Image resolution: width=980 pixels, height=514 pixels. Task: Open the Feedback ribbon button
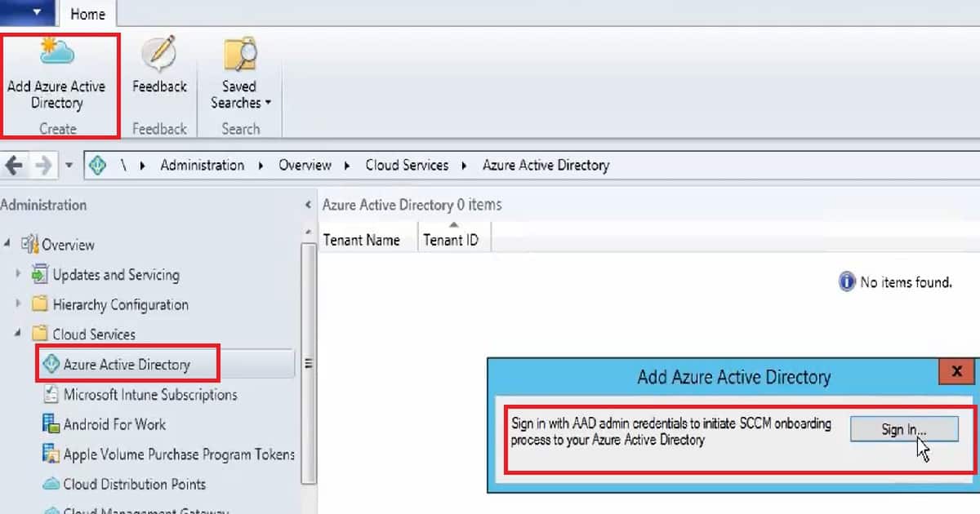click(x=159, y=75)
